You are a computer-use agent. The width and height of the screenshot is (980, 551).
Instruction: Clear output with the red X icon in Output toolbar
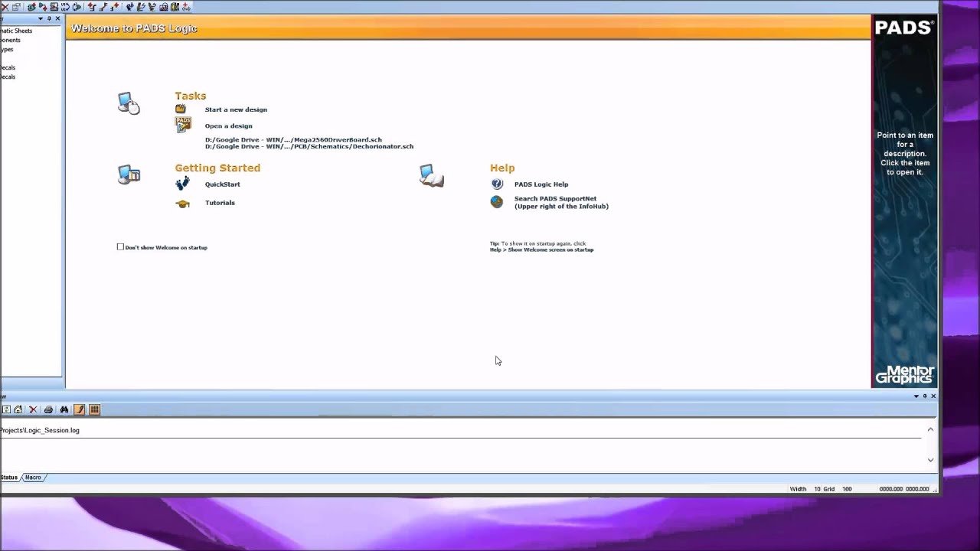tap(32, 409)
